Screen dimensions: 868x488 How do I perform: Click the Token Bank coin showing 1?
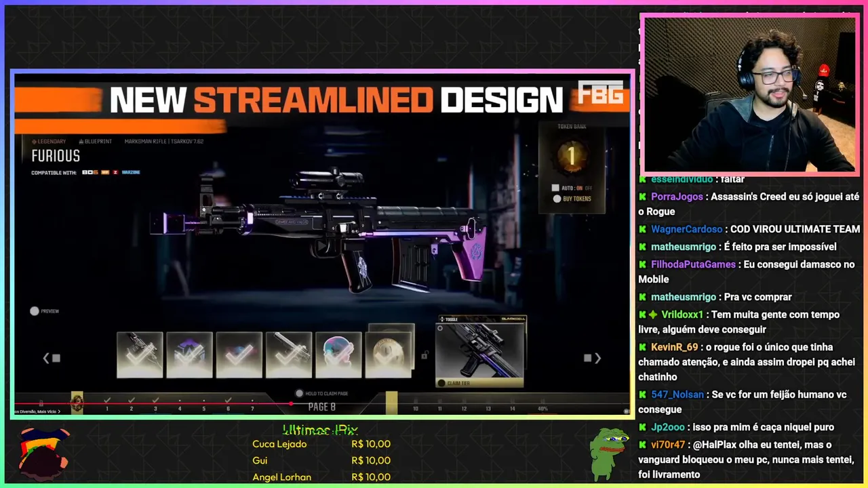[571, 157]
